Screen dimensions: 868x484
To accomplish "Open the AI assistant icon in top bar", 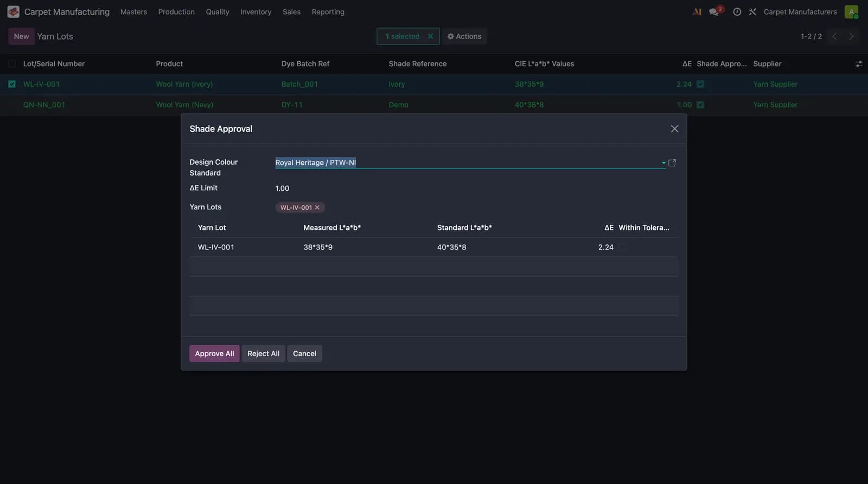I will click(x=697, y=11).
